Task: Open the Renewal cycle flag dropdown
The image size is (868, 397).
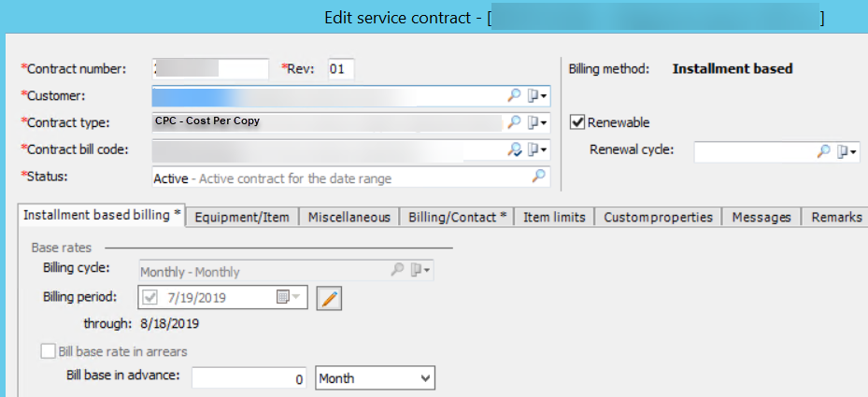Action: (x=847, y=151)
